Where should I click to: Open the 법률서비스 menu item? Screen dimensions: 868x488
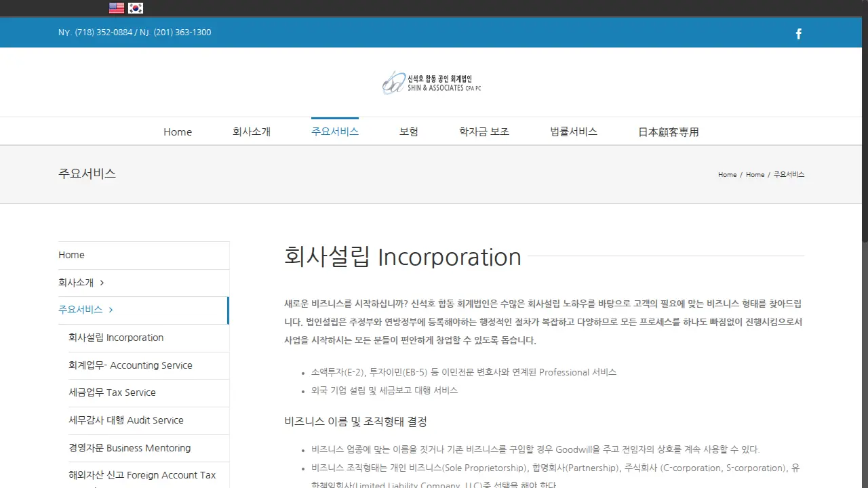click(x=574, y=132)
